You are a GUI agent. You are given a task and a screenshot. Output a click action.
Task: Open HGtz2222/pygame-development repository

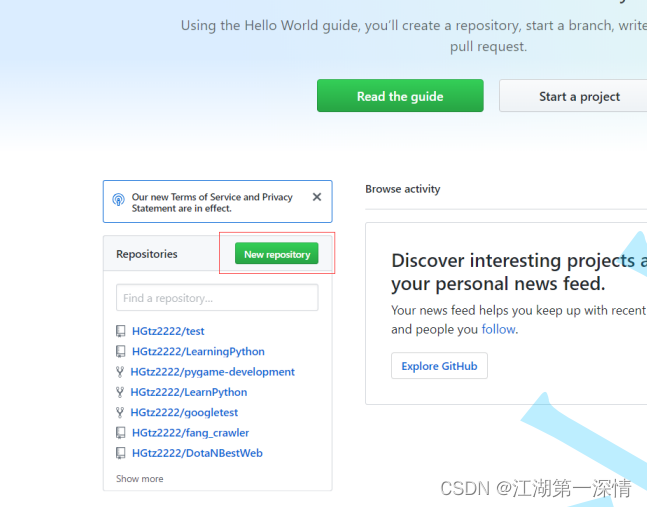point(213,372)
